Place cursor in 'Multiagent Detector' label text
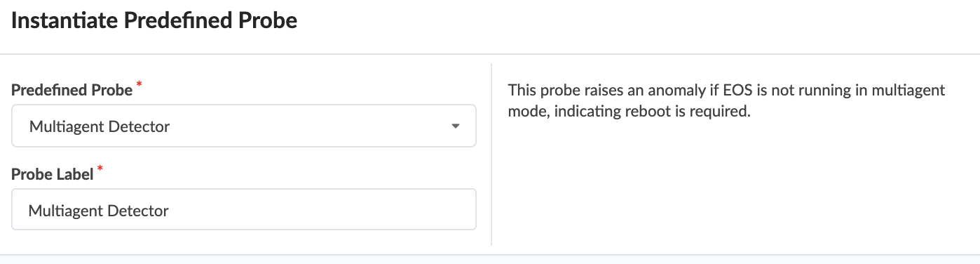980x264 pixels. [99, 210]
